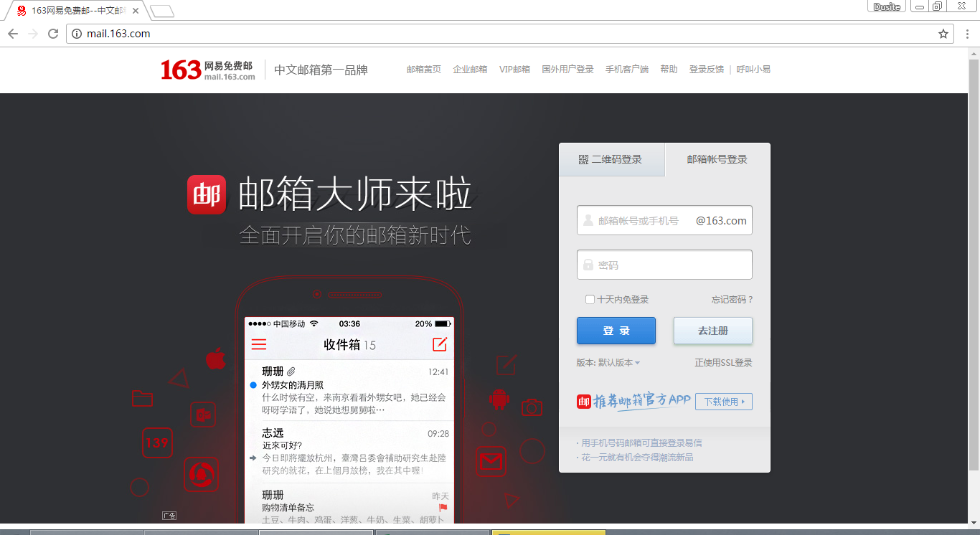This screenshot has width=980, height=535.
Task: Click the 正使用SSL登录 link
Action: coord(724,363)
